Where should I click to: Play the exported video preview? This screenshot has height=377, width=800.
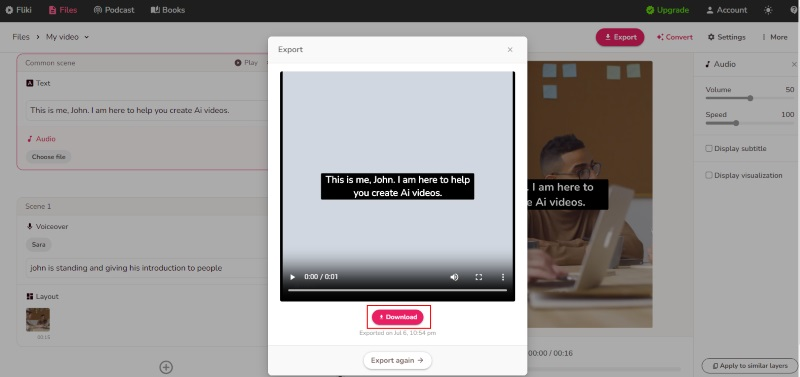(x=292, y=277)
